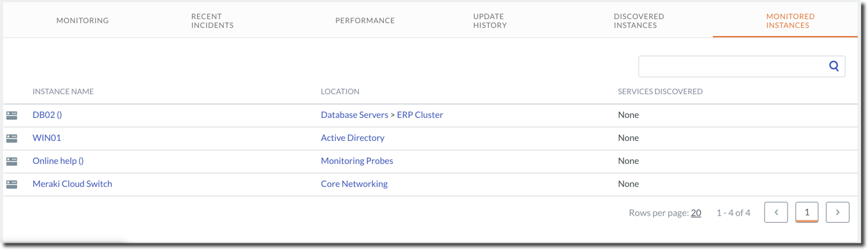868x250 pixels.
Task: Open the Core Networking location link
Action: pyautogui.click(x=354, y=184)
